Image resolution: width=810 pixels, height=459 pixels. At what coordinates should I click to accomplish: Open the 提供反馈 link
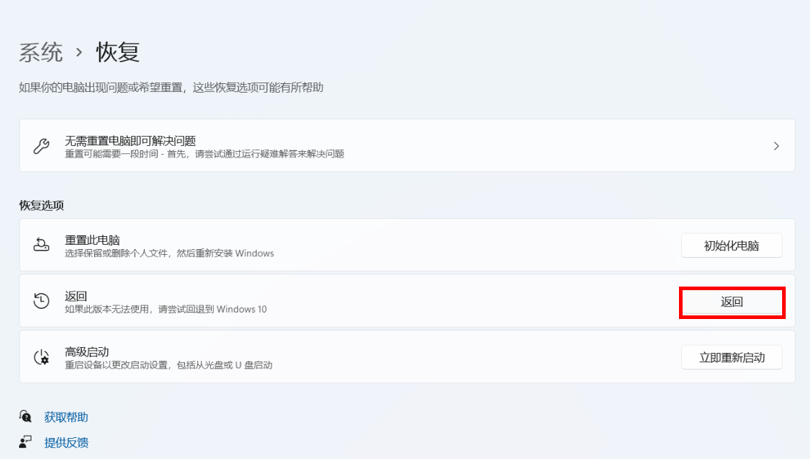point(66,442)
